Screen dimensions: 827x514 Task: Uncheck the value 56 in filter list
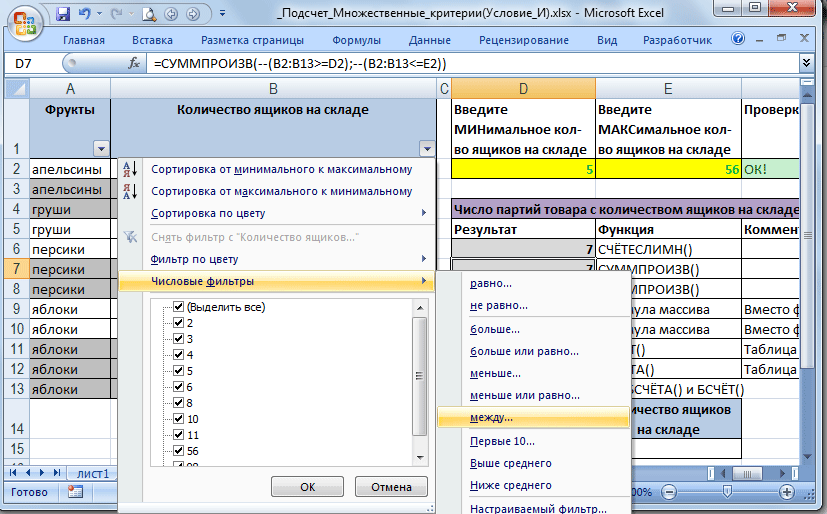click(x=179, y=451)
